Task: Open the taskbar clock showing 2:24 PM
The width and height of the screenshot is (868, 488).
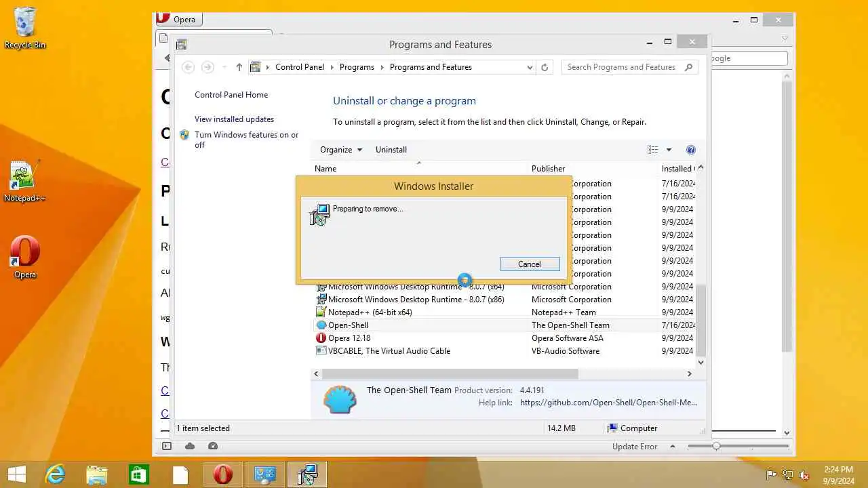Action: coord(839,474)
